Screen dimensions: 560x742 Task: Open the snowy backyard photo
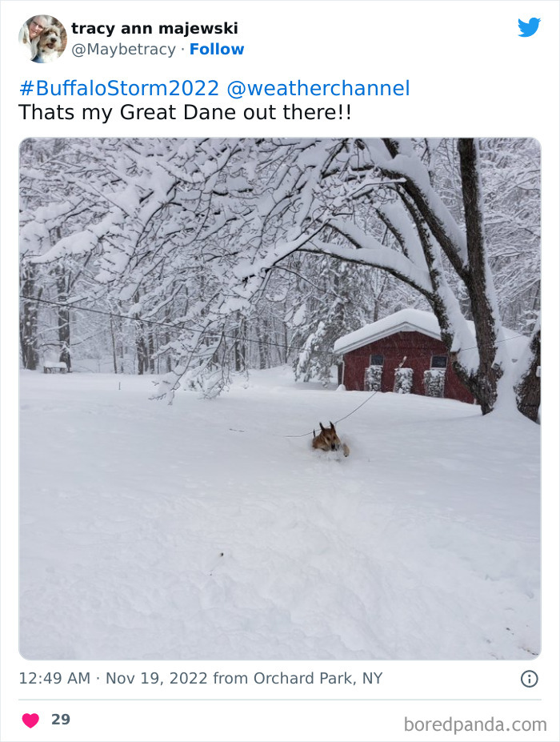pyautogui.click(x=280, y=399)
